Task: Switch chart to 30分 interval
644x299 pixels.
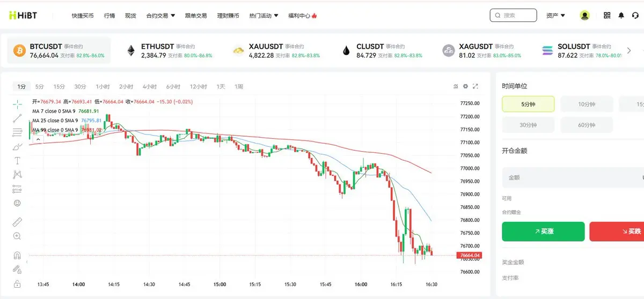Action: pos(80,86)
